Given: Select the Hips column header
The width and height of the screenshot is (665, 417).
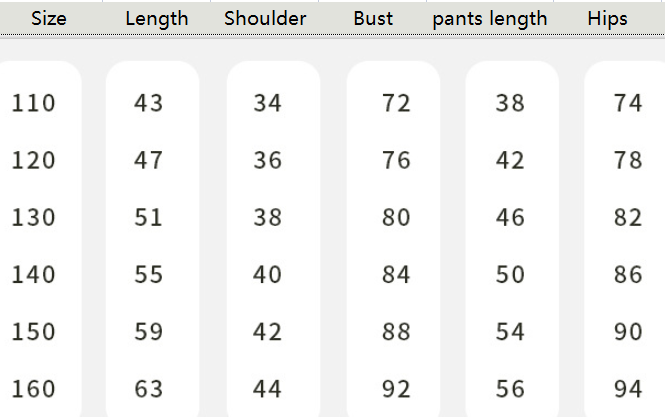Looking at the screenshot, I should click(x=607, y=18).
